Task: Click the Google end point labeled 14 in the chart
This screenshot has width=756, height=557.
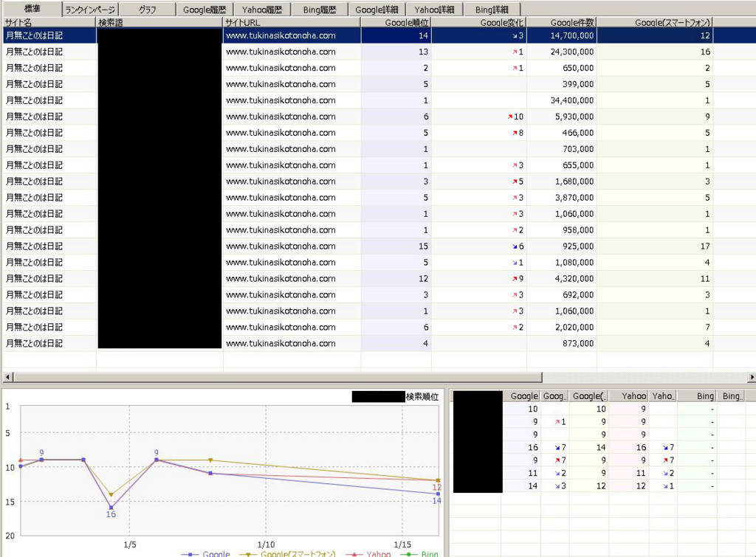Action: [x=438, y=494]
